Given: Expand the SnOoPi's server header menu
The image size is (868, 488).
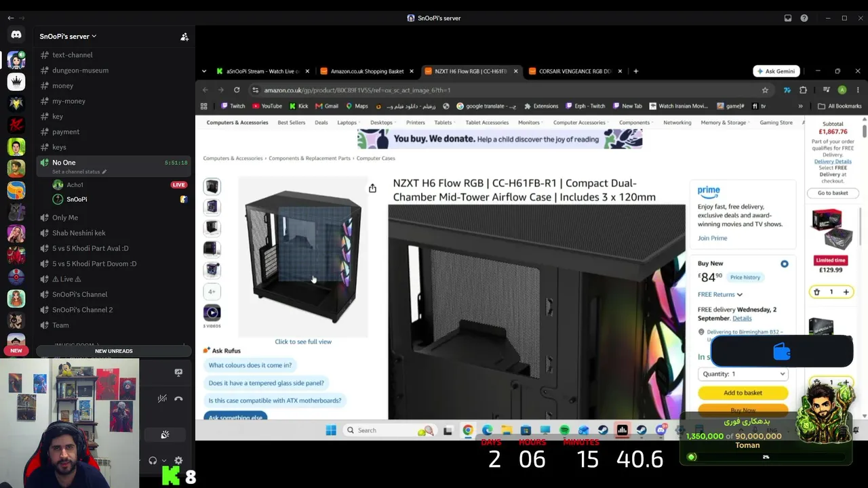Looking at the screenshot, I should pyautogui.click(x=68, y=37).
